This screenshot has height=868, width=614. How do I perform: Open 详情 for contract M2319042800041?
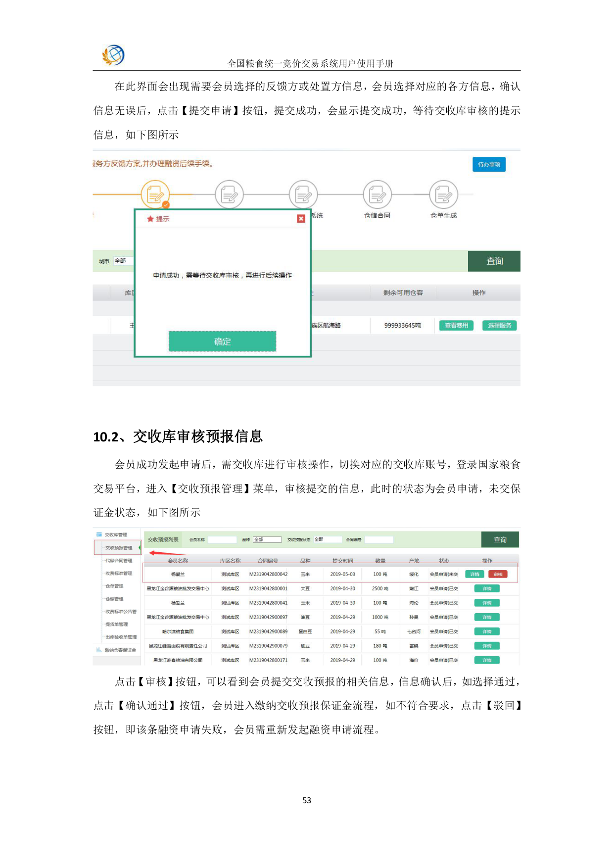tap(487, 603)
